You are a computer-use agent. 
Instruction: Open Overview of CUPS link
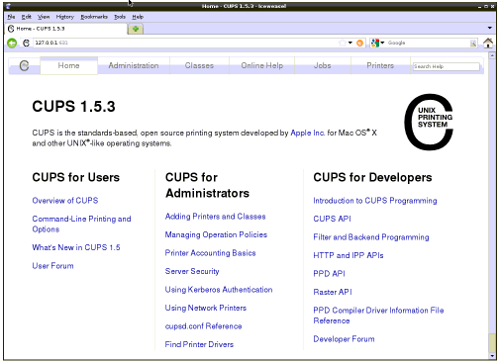point(65,200)
